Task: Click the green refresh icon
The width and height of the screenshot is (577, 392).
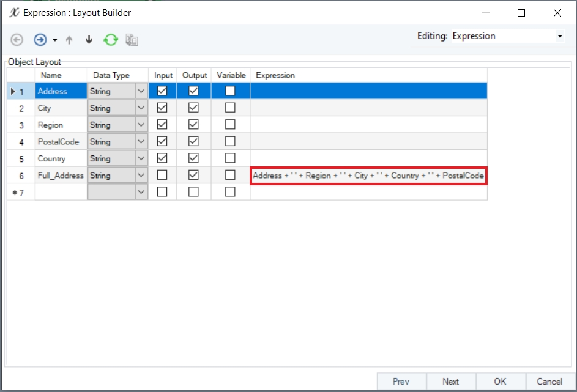Action: 110,40
